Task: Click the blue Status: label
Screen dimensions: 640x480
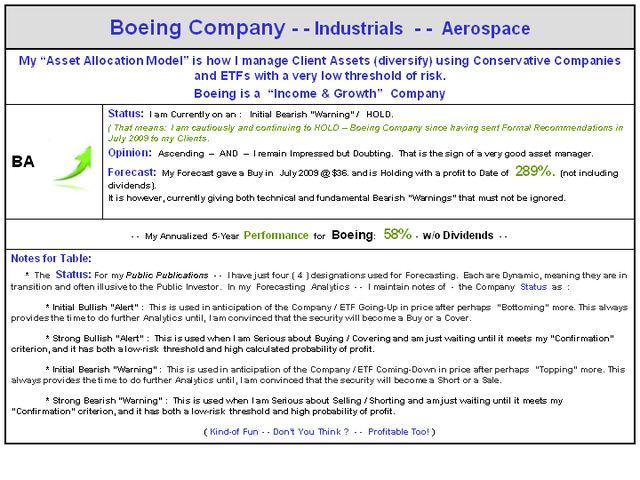Action: point(125,114)
